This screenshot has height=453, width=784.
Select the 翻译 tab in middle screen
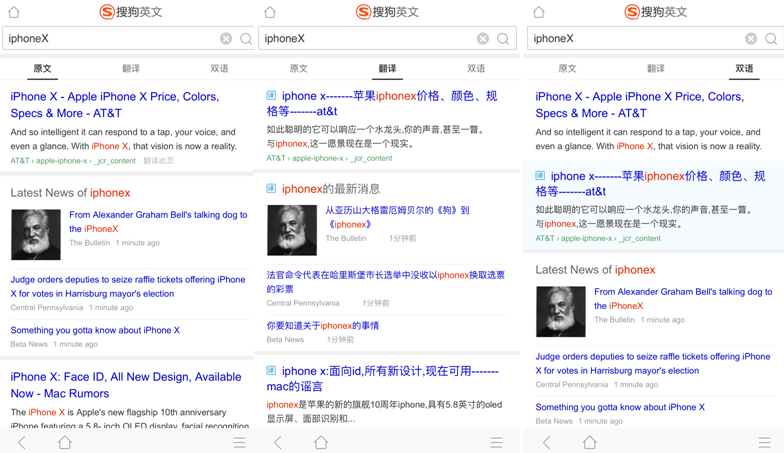coord(388,68)
